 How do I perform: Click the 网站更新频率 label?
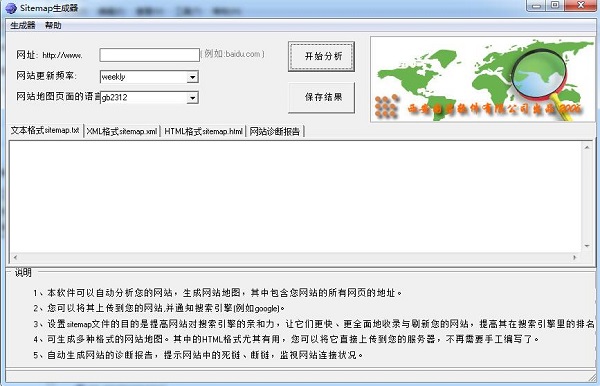(x=46, y=75)
